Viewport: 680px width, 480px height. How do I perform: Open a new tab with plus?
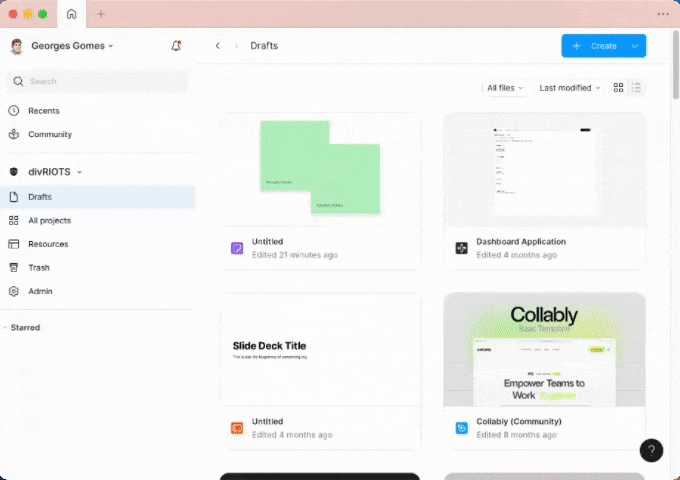pyautogui.click(x=101, y=14)
